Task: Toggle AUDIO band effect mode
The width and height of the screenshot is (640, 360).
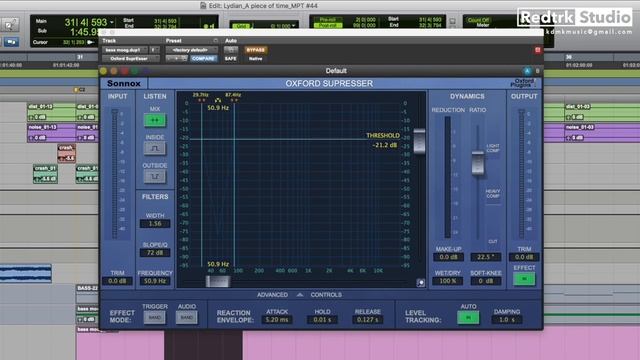Action: point(187,317)
